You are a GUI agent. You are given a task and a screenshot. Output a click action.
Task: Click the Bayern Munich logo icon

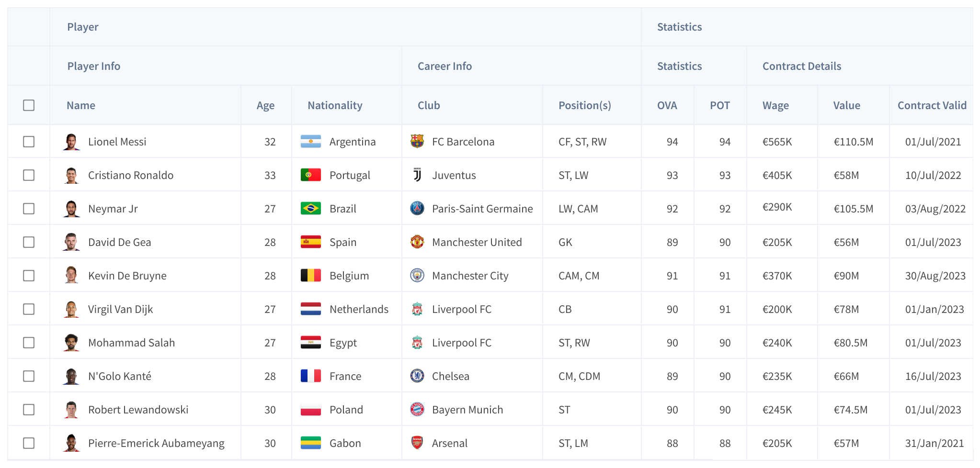click(x=417, y=409)
